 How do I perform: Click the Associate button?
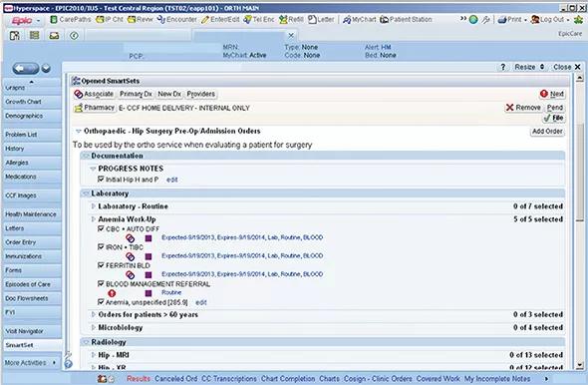pyautogui.click(x=94, y=94)
